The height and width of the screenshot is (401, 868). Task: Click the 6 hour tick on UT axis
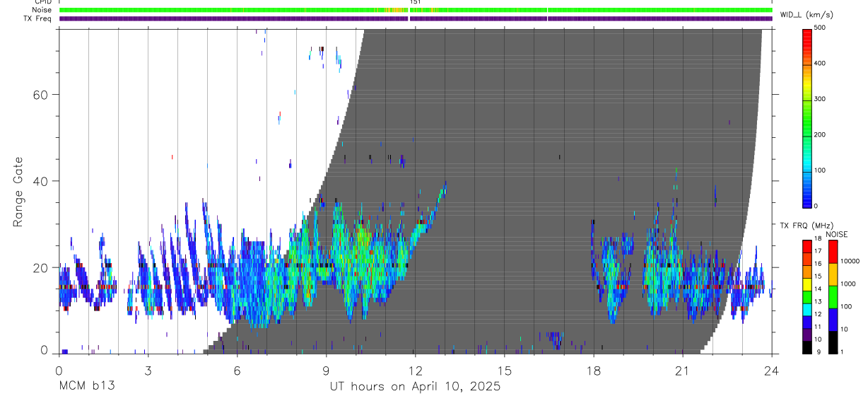coord(237,370)
